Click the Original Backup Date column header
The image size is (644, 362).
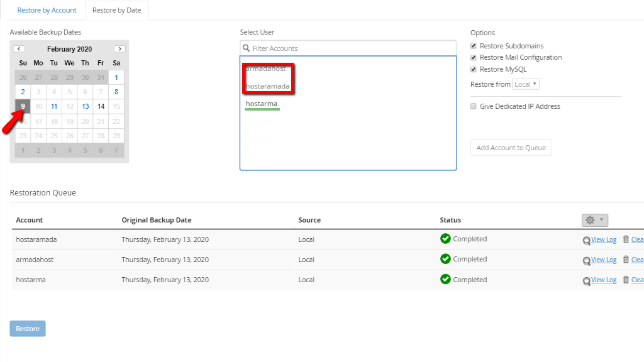tap(157, 220)
